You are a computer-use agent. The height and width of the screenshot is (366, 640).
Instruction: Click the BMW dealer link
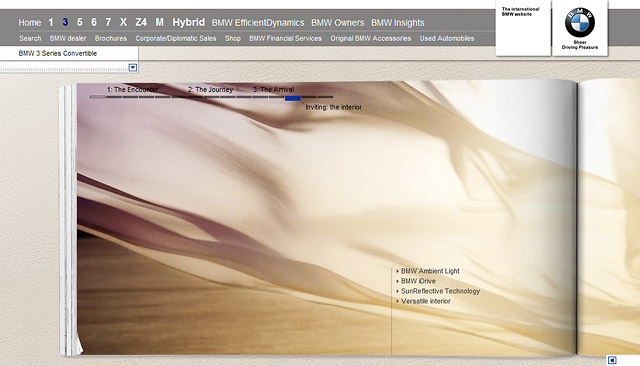tap(68, 38)
